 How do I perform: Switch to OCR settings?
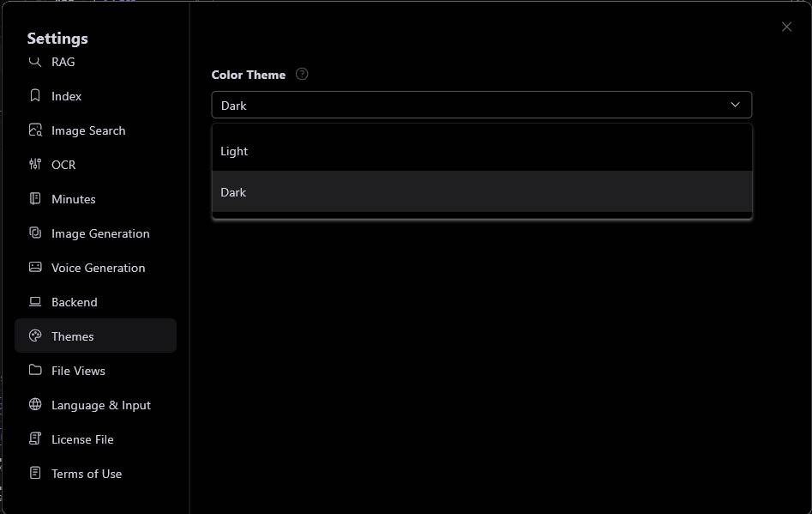click(95, 164)
